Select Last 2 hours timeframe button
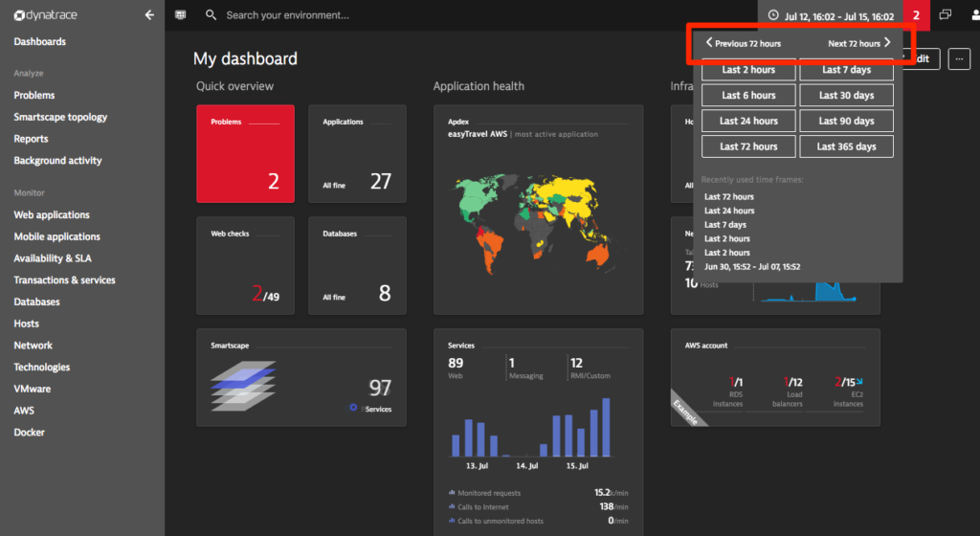The height and width of the screenshot is (536, 980). [748, 69]
